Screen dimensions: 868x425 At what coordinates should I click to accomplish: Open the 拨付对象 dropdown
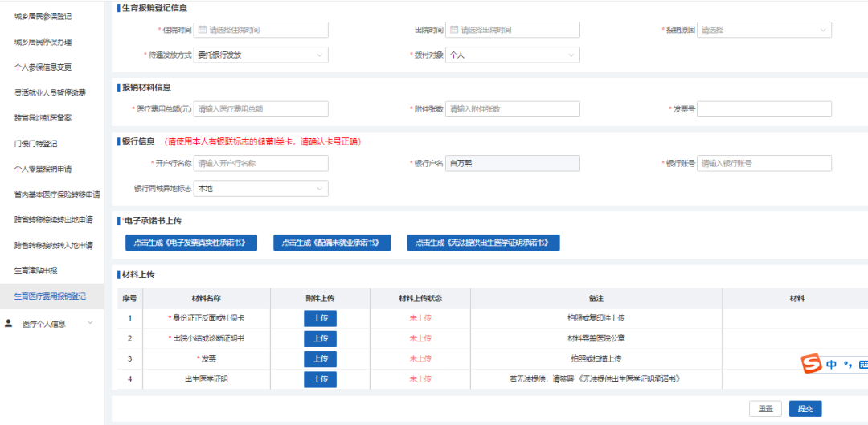pyautogui.click(x=513, y=55)
